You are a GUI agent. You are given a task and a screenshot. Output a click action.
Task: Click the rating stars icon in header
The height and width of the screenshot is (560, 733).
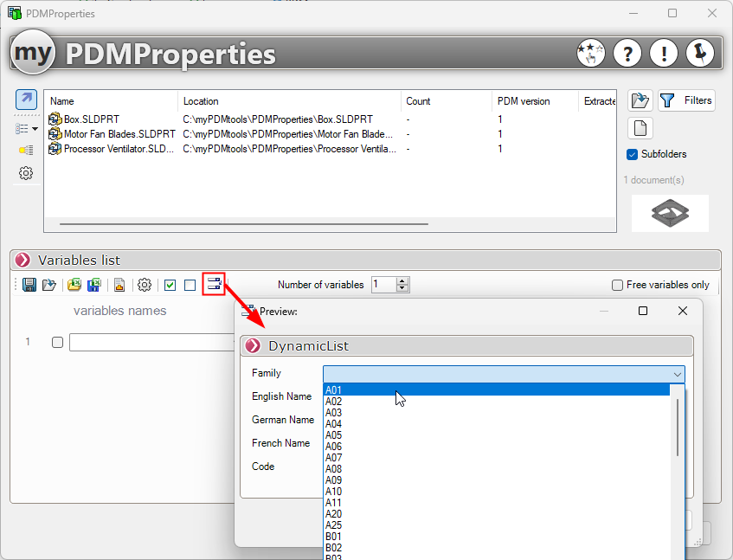590,53
